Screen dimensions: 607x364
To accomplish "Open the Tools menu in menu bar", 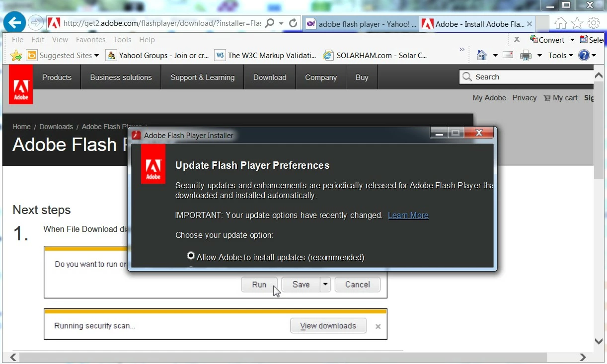I will coord(122,40).
